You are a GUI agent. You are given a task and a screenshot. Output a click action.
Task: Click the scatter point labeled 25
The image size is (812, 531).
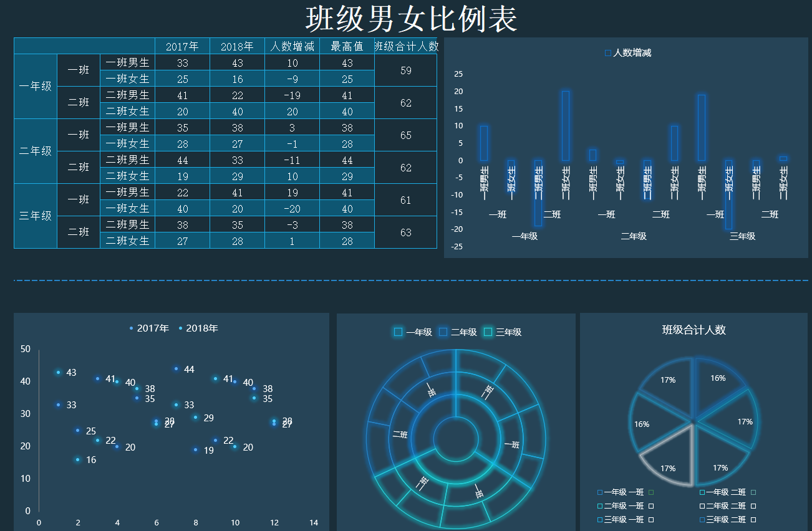point(78,431)
